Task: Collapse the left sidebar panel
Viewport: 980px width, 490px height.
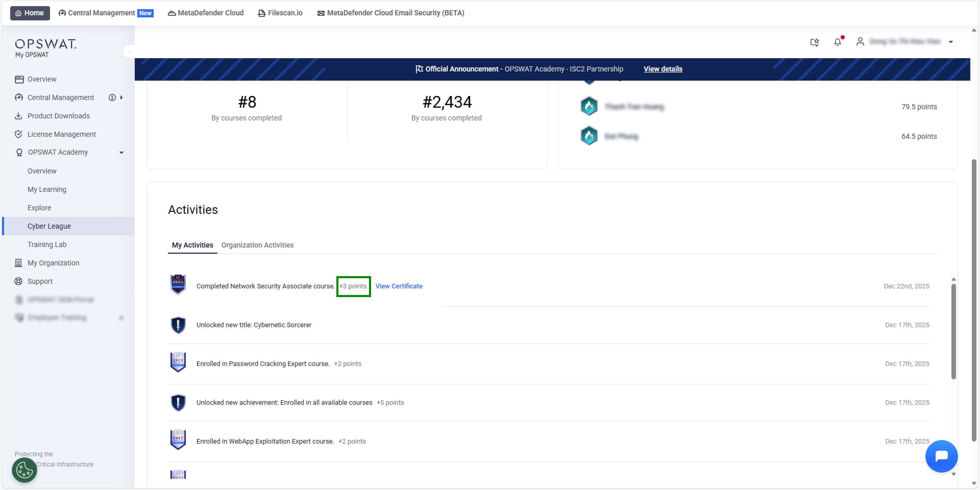Action: (129, 51)
